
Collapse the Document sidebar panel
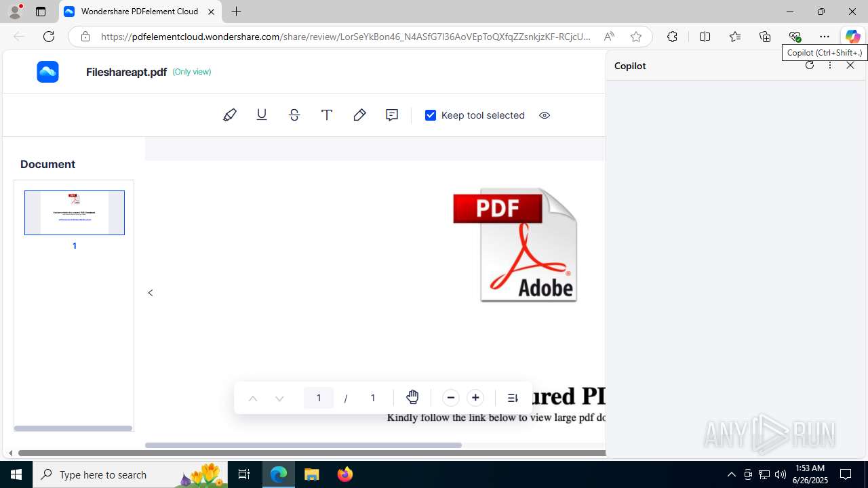coord(151,293)
